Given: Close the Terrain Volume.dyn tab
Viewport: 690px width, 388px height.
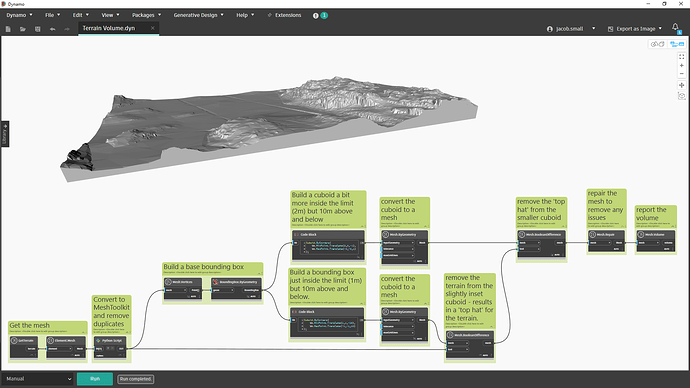Looking at the screenshot, I should coord(153,28).
